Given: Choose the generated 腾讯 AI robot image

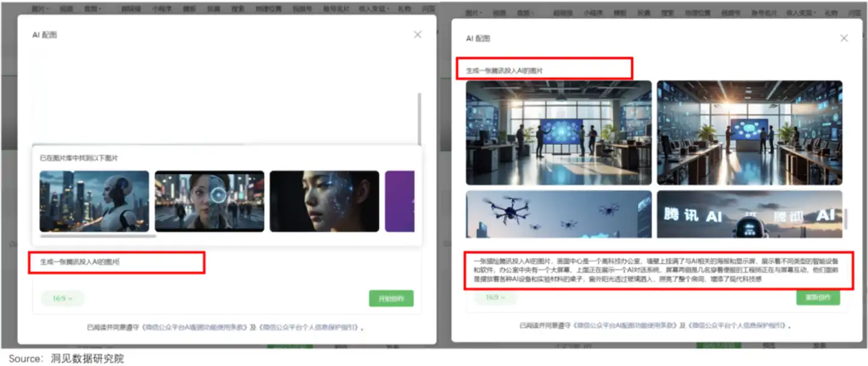Looking at the screenshot, I should tap(749, 214).
